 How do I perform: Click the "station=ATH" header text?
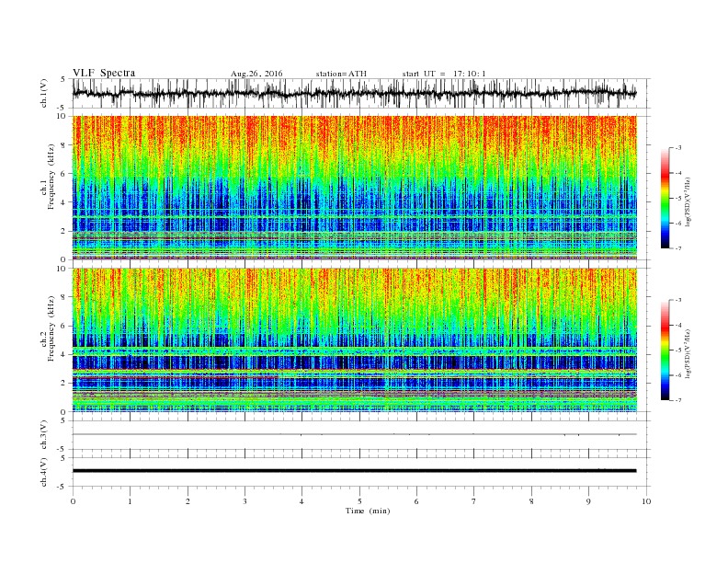point(341,74)
